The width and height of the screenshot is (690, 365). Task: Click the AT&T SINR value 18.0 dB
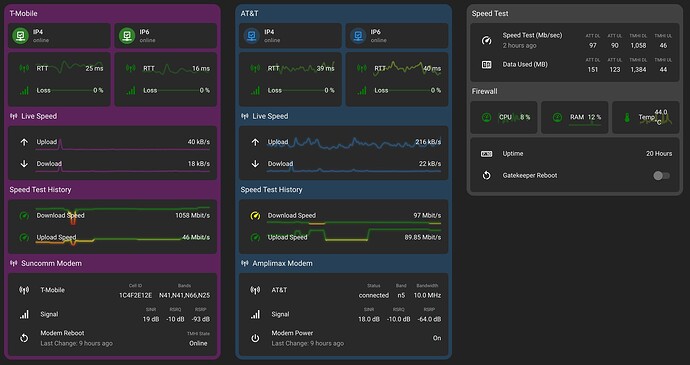[x=369, y=319]
